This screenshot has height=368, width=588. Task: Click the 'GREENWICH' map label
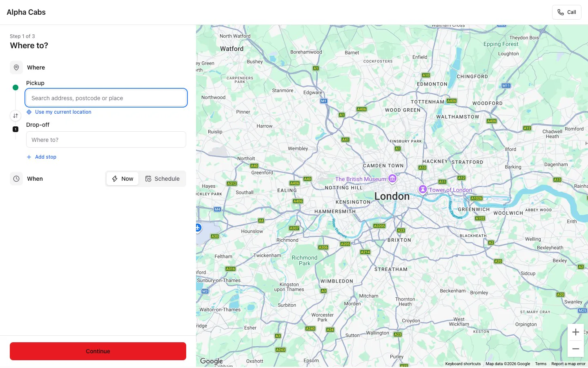point(474,209)
